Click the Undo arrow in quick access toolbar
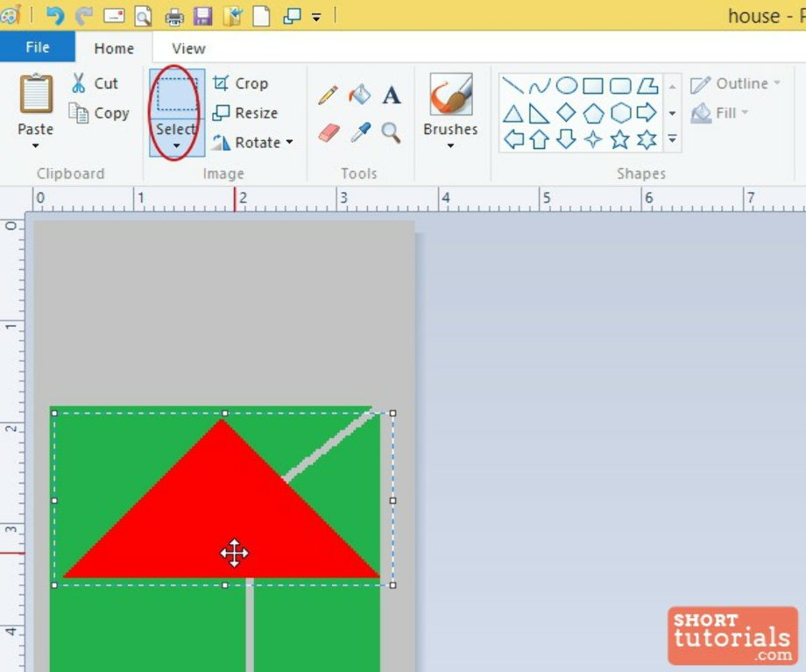Screen dimensions: 806x672 point(55,16)
